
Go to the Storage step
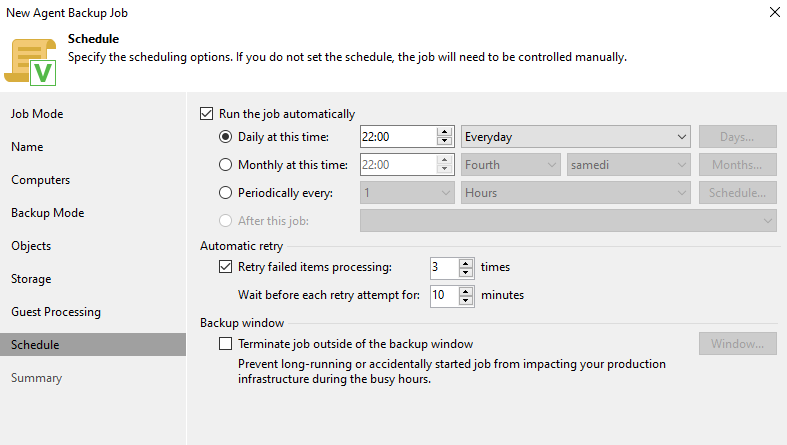pos(31,279)
